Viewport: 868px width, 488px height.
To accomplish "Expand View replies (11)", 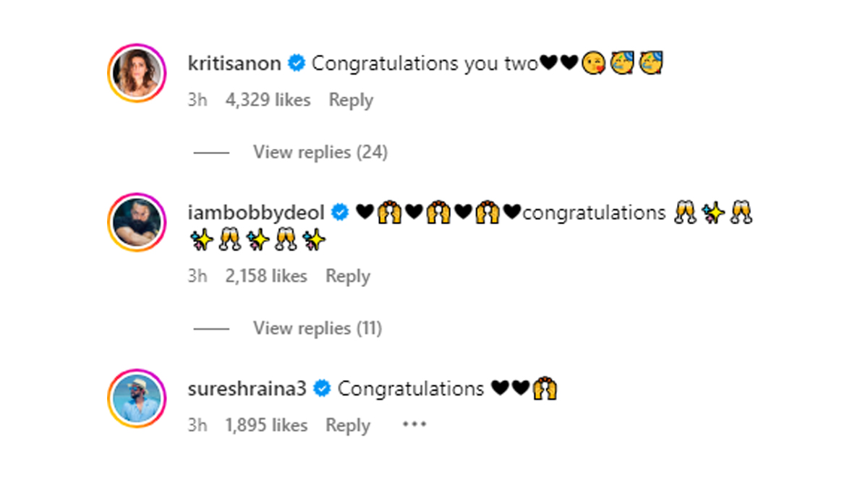I will [317, 328].
